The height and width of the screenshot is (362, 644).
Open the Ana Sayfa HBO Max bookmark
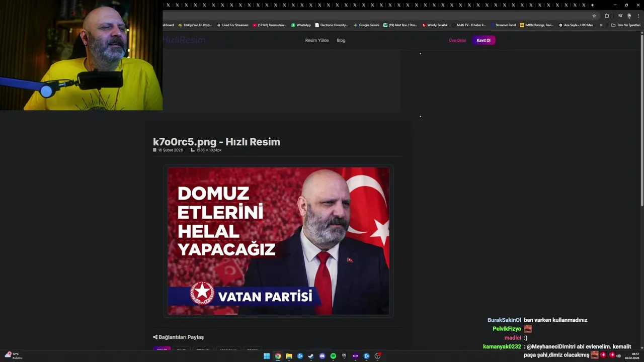tap(576, 25)
